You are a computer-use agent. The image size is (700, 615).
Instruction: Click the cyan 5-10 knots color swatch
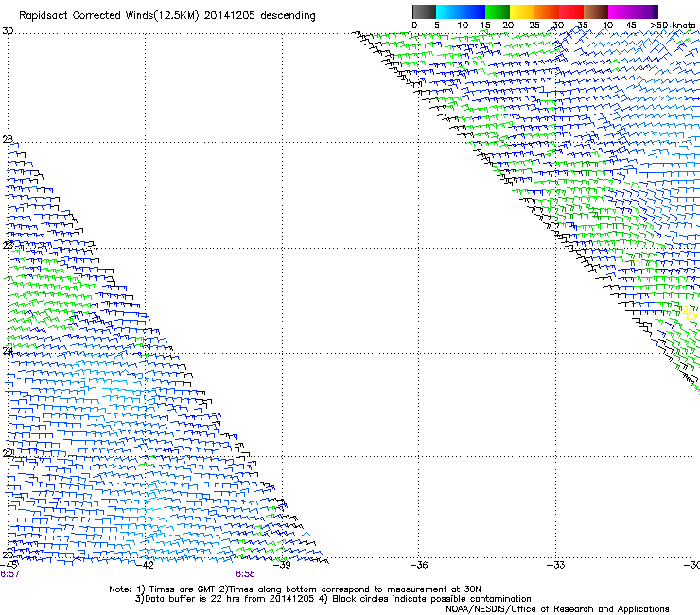pos(448,11)
